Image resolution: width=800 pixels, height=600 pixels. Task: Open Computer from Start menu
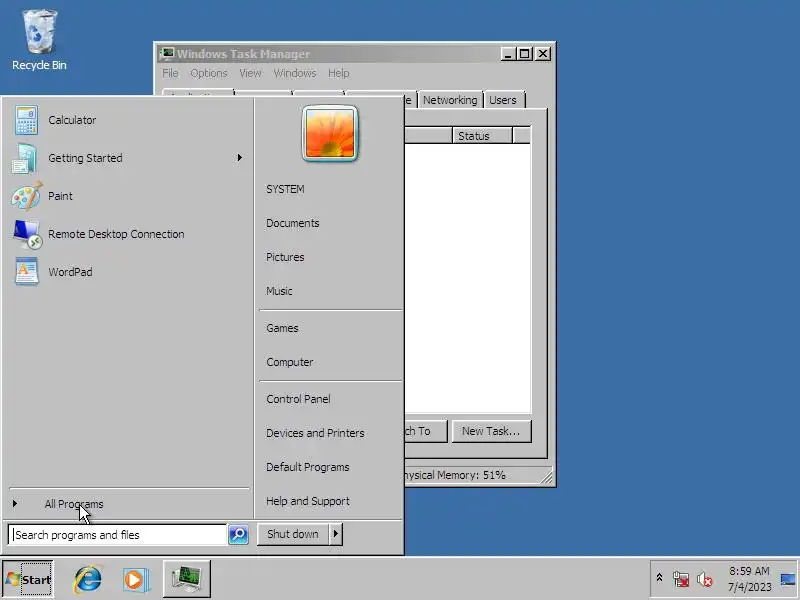289,362
